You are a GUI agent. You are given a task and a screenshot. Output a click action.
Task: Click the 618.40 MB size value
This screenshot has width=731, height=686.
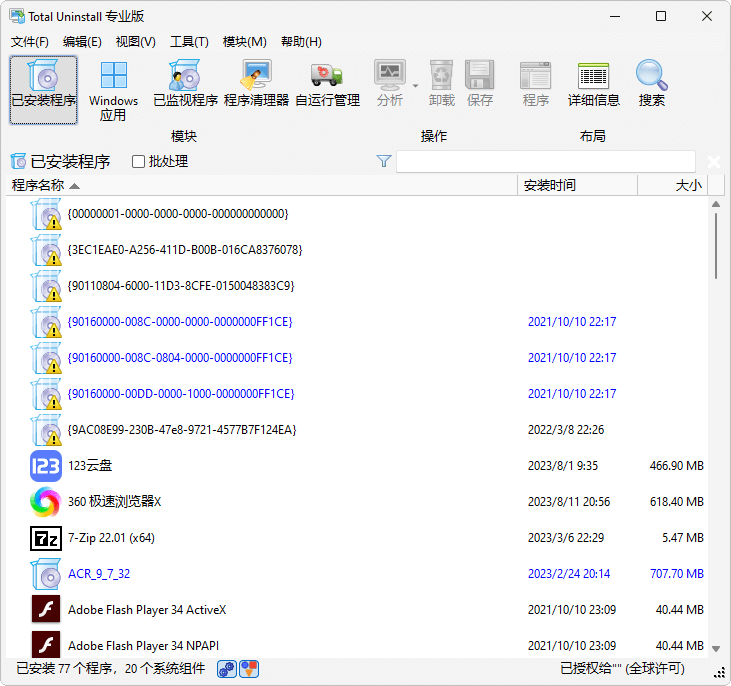click(676, 502)
